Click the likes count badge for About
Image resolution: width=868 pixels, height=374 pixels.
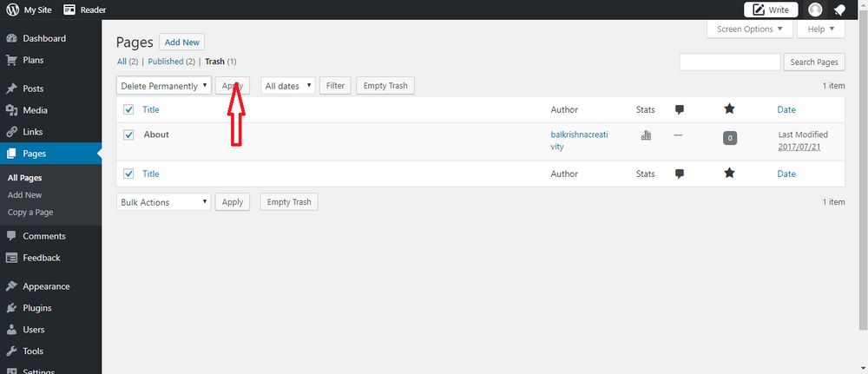[730, 138]
